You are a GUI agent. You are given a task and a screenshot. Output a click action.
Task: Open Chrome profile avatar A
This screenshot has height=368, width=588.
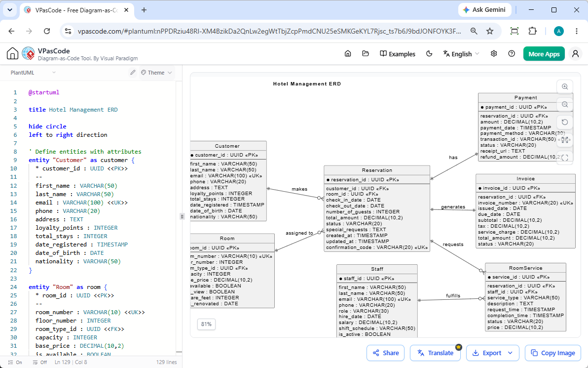click(559, 31)
